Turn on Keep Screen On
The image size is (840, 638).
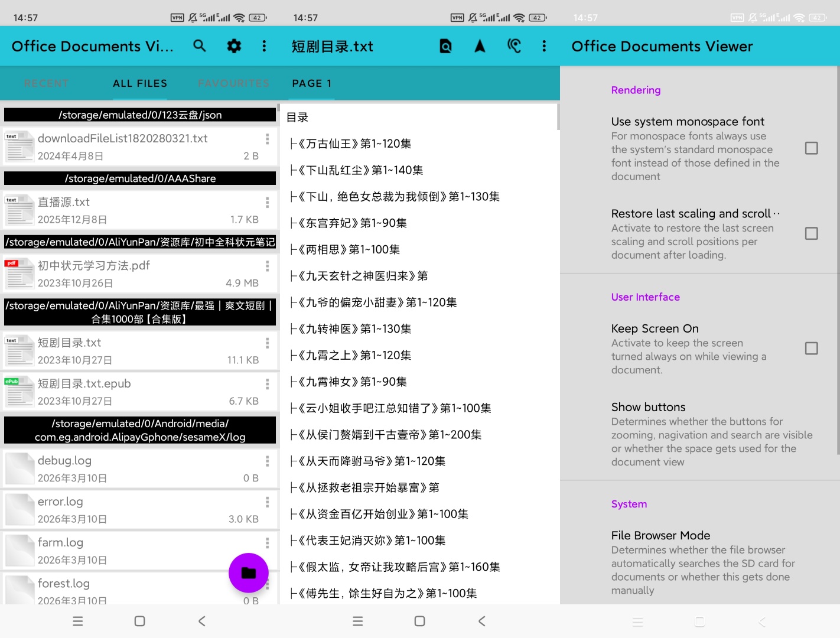(x=810, y=349)
